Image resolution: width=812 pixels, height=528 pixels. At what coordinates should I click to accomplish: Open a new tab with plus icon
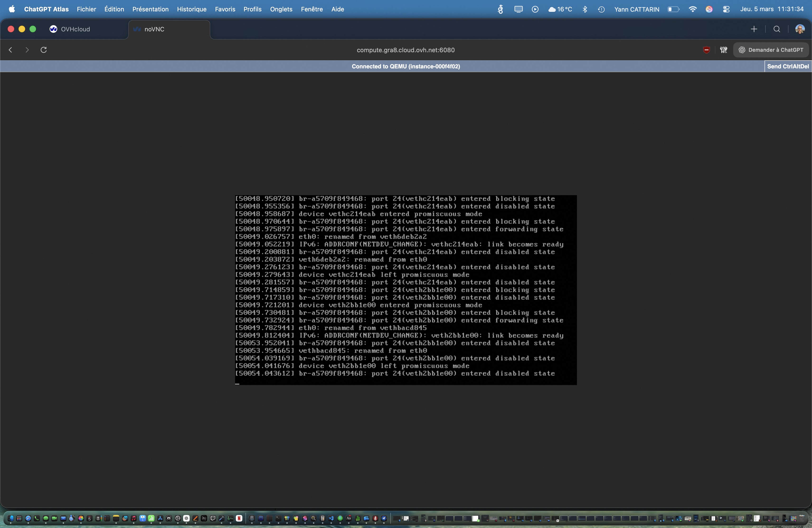(754, 29)
